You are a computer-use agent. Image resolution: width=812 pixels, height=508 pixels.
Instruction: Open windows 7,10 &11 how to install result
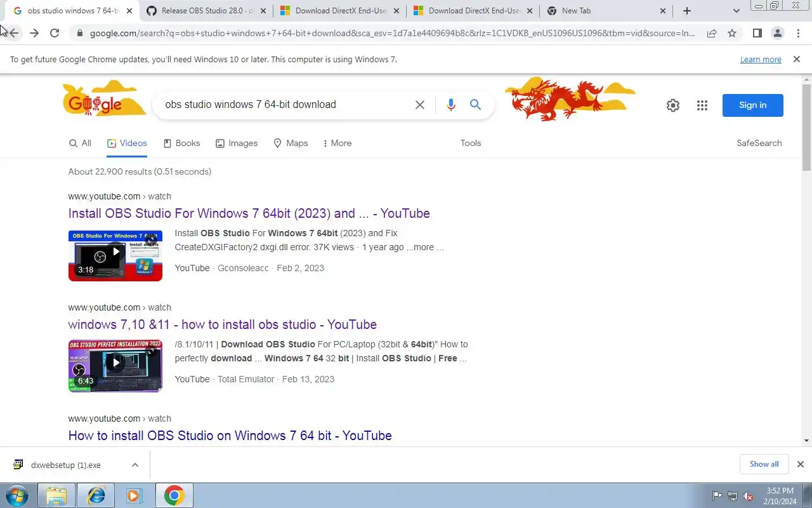point(223,324)
